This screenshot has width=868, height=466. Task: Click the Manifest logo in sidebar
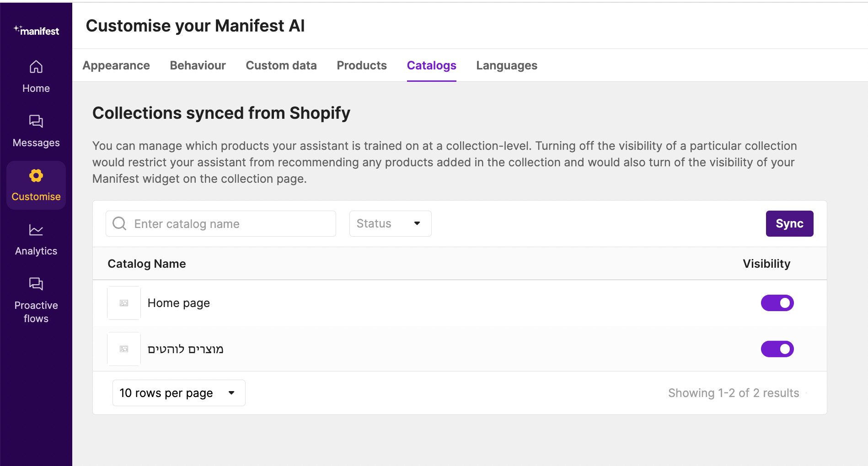pyautogui.click(x=36, y=31)
